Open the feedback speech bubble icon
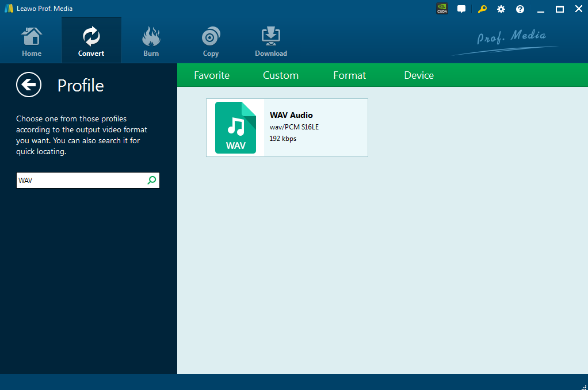This screenshot has height=390, width=588. (461, 9)
